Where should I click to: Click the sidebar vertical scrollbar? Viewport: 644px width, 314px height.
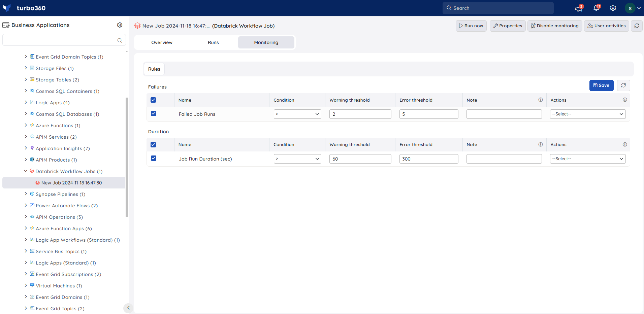[x=127, y=157]
